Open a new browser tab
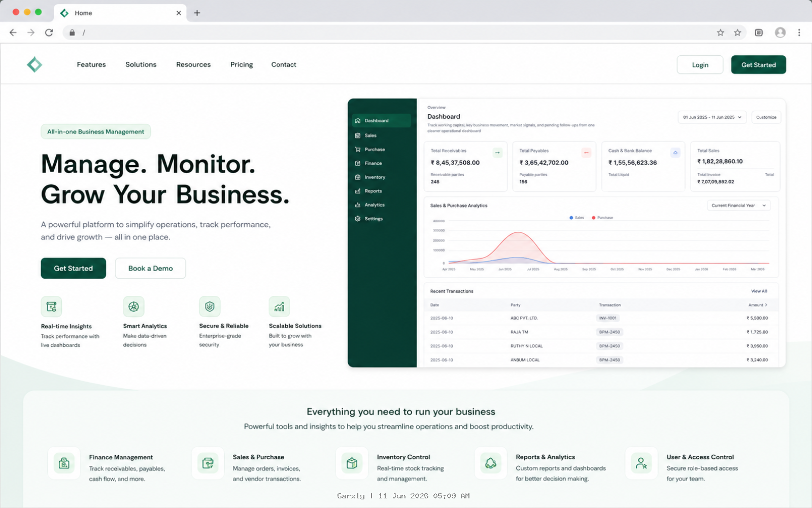This screenshot has width=812, height=508. [197, 13]
